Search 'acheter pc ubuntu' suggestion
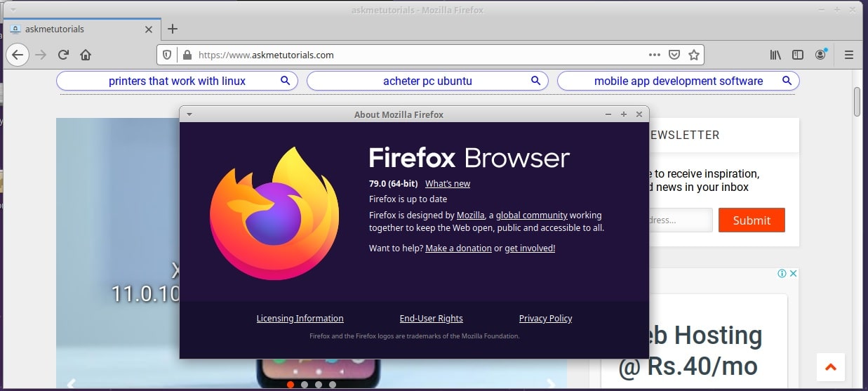The width and height of the screenshot is (868, 391). click(427, 81)
